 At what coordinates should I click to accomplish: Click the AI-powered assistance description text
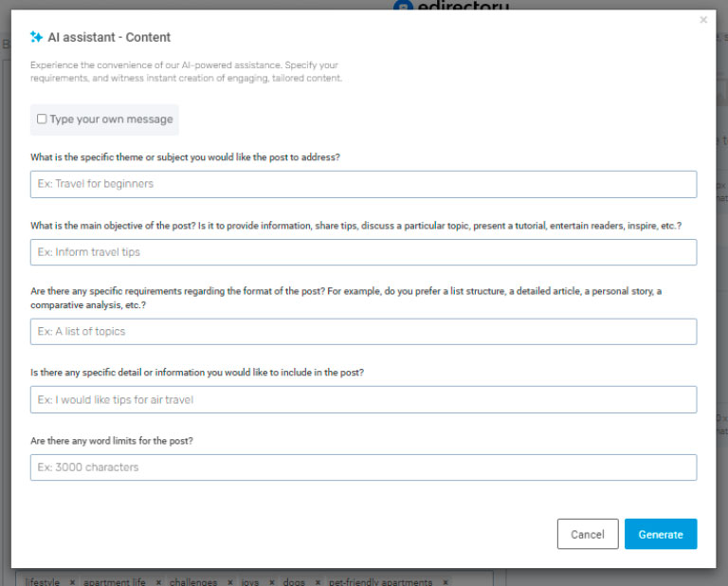185,71
